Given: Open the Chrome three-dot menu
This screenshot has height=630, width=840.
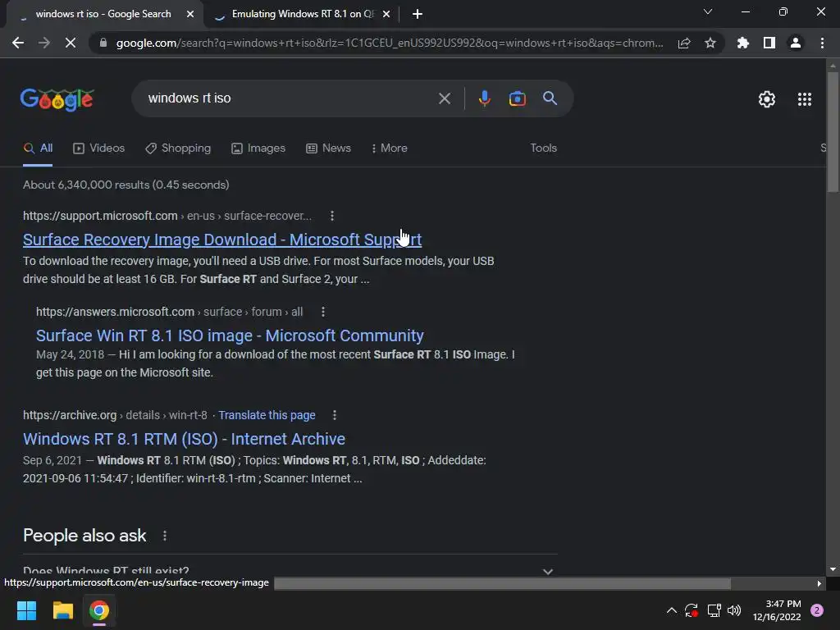Looking at the screenshot, I should (x=822, y=43).
